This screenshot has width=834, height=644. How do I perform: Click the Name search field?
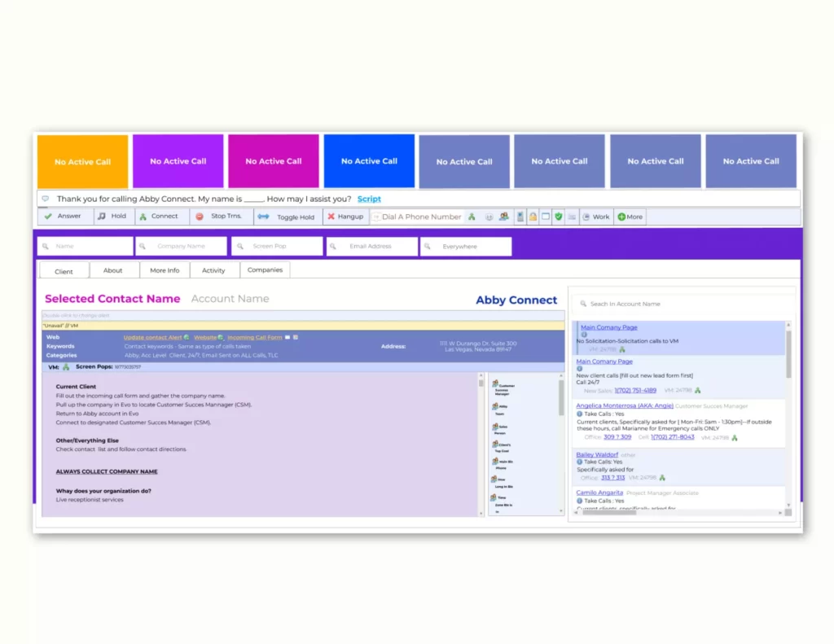click(85, 246)
